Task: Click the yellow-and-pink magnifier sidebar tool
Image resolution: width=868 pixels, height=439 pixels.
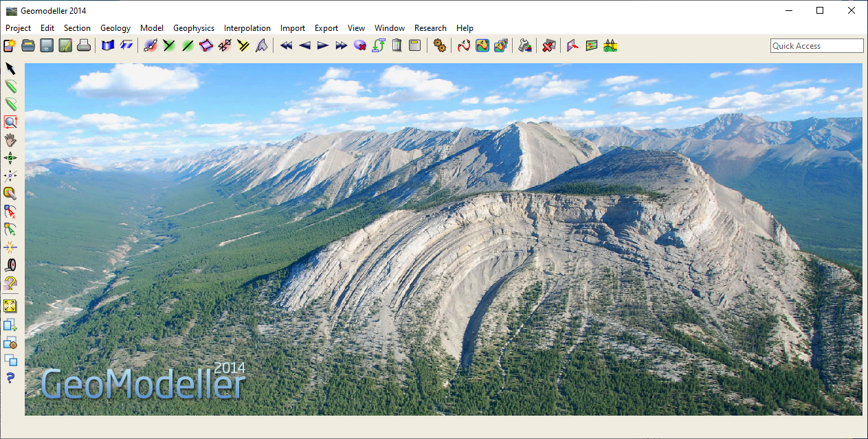Action: click(11, 194)
